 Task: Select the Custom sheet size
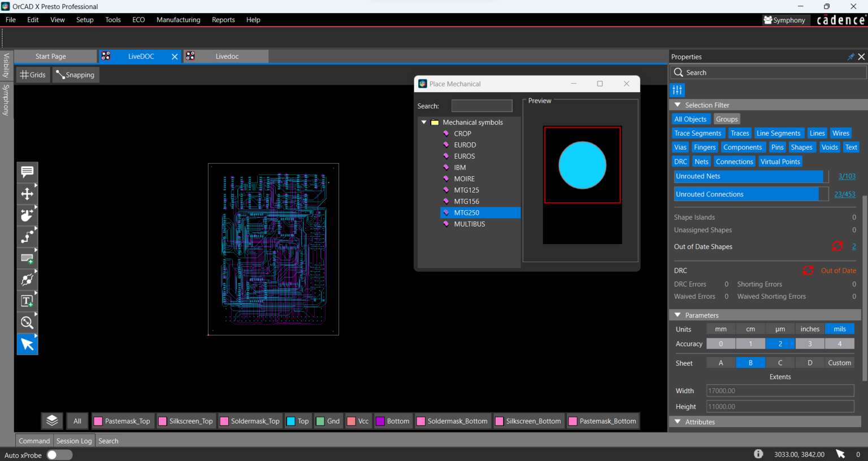[840, 363]
